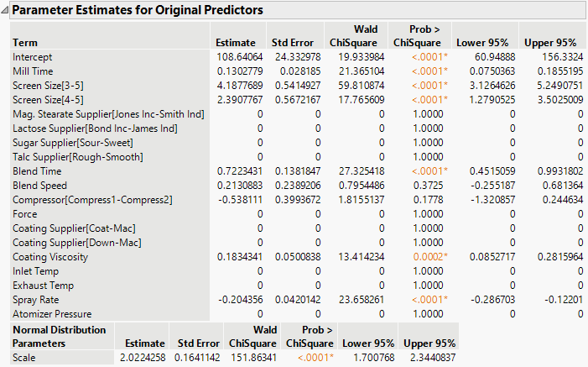Select the Screen Size[3-5] term
Screen dimensions: 588x367
[x=48, y=85]
